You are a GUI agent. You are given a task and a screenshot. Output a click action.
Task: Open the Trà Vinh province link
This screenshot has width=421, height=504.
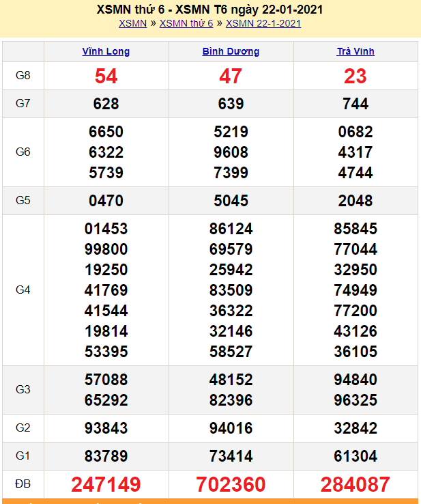(355, 51)
